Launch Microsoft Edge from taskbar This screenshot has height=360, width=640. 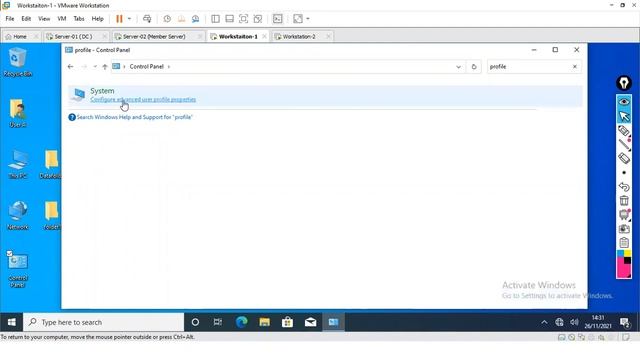[x=241, y=322]
